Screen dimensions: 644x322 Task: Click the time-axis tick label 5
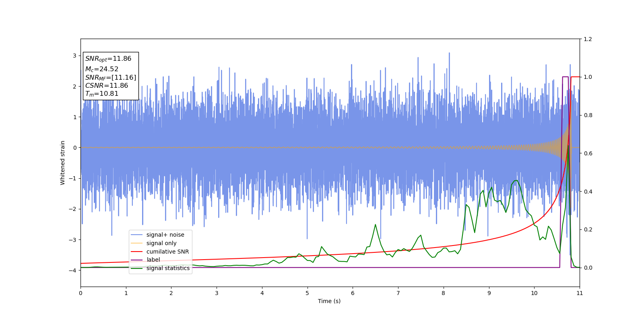pos(308,293)
